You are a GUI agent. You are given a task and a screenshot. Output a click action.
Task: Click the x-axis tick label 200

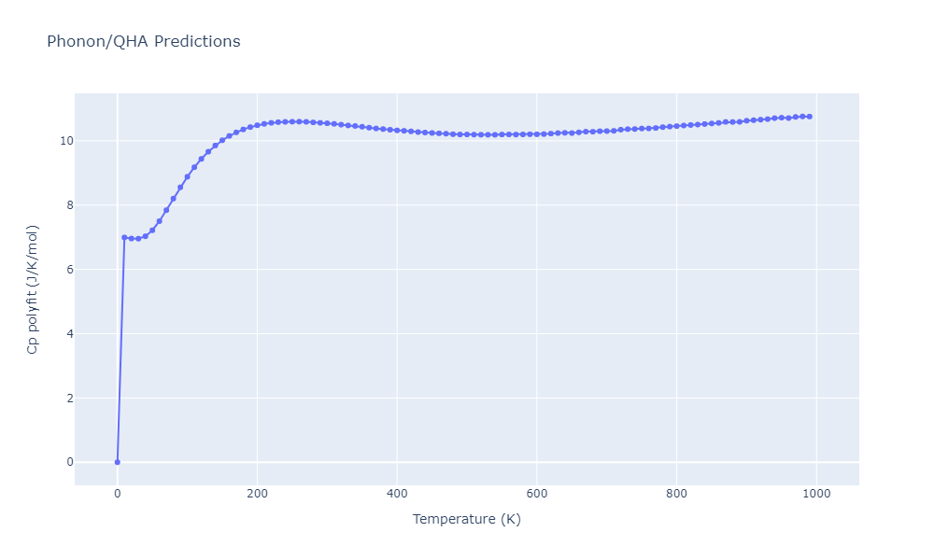(x=257, y=494)
